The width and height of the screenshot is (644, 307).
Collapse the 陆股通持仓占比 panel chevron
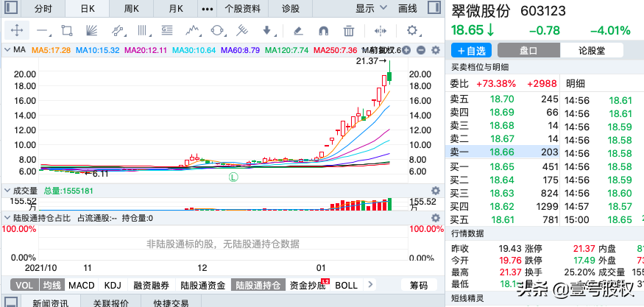tap(7, 218)
